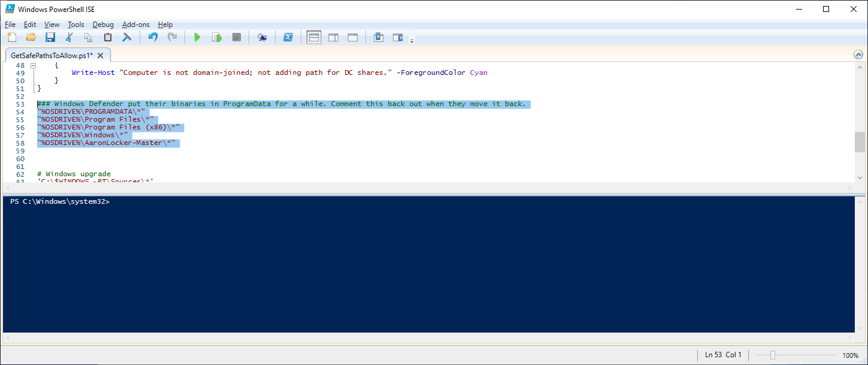
Task: Undo the last edit
Action: (153, 37)
